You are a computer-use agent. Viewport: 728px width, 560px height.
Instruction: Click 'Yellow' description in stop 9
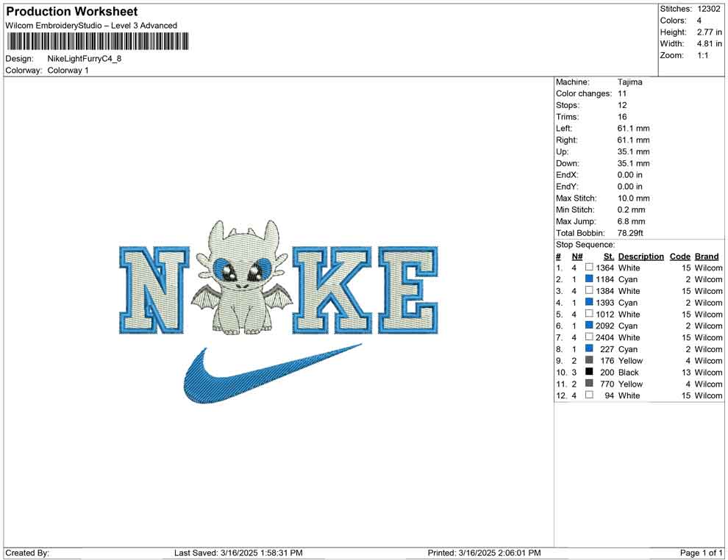coord(630,361)
